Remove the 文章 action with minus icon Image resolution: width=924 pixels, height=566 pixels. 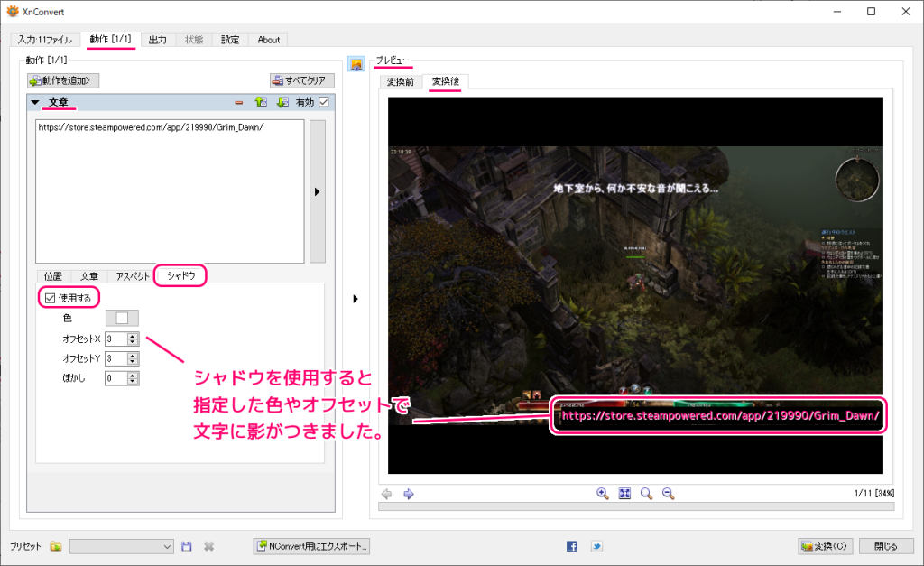[x=239, y=103]
